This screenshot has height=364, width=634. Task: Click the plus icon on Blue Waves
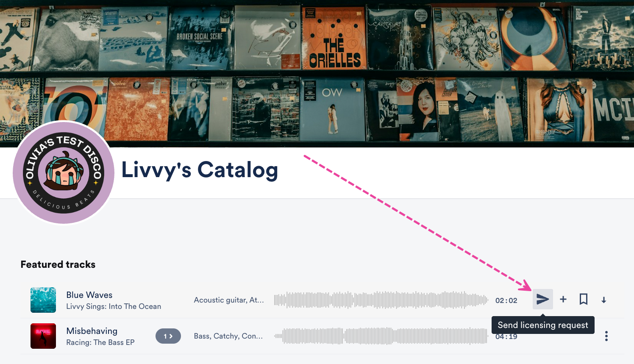563,300
